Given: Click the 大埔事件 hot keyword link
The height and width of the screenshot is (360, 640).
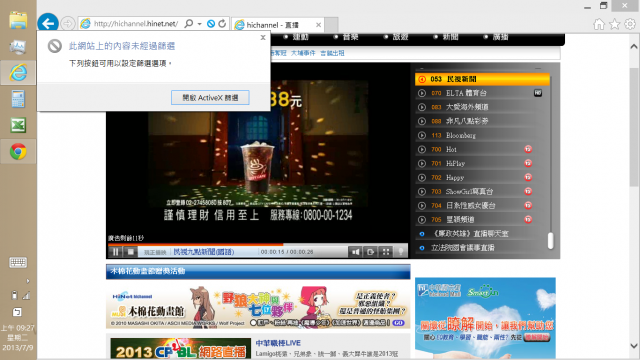Looking at the screenshot, I should click(x=303, y=53).
